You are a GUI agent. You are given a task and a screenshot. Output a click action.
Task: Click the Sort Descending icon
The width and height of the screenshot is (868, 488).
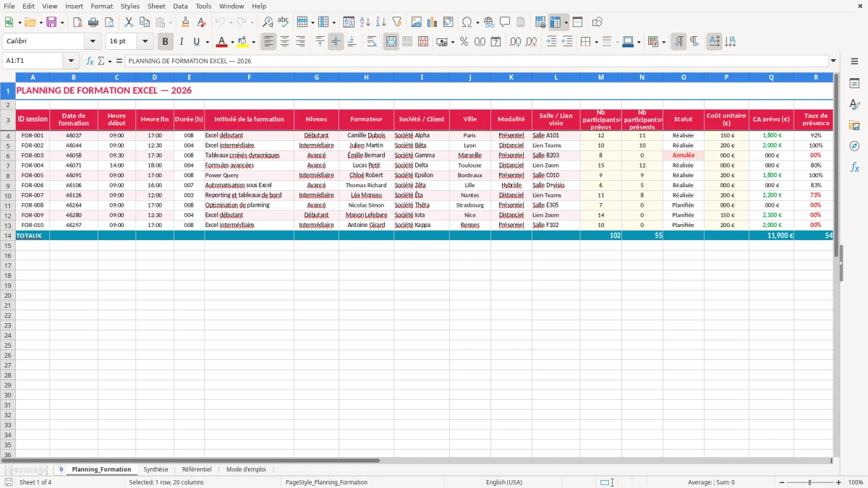(381, 22)
